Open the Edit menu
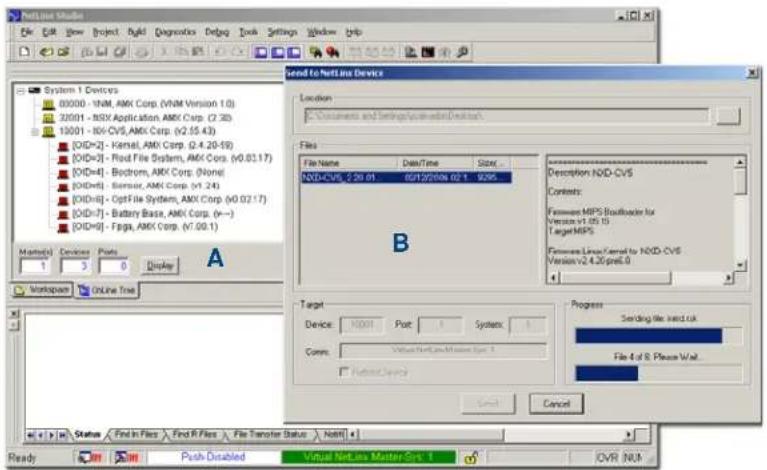 point(49,32)
